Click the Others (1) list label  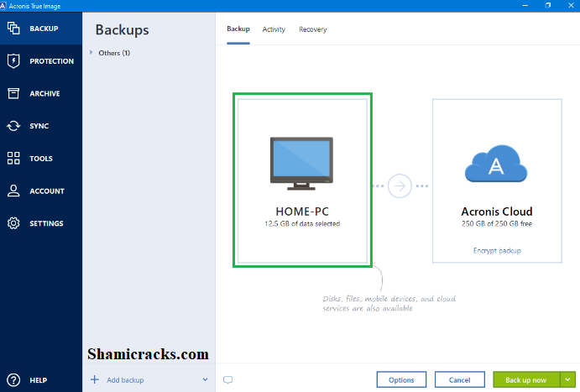114,53
